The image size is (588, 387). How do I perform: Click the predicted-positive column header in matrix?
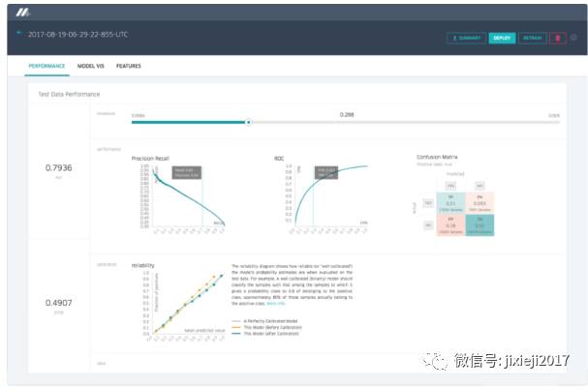450,186
